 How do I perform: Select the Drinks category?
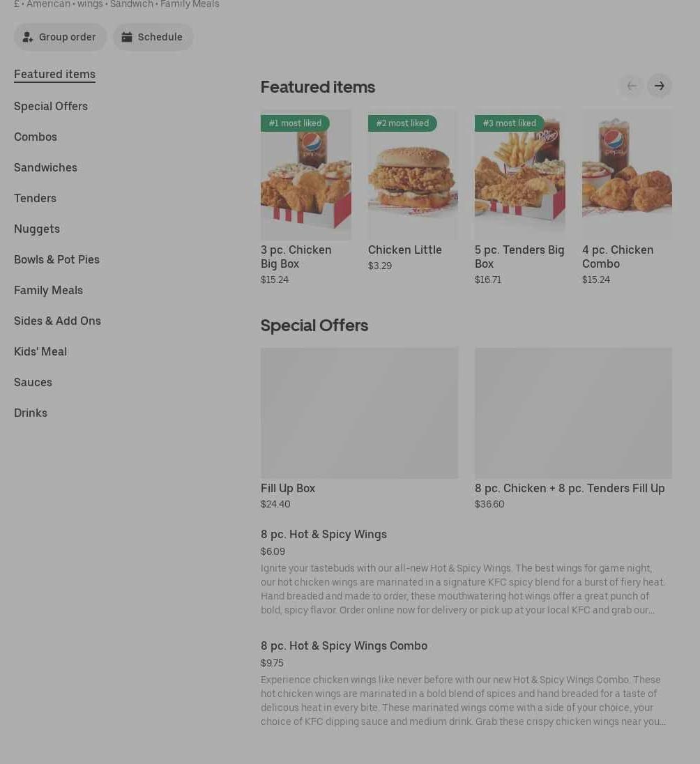tap(31, 413)
